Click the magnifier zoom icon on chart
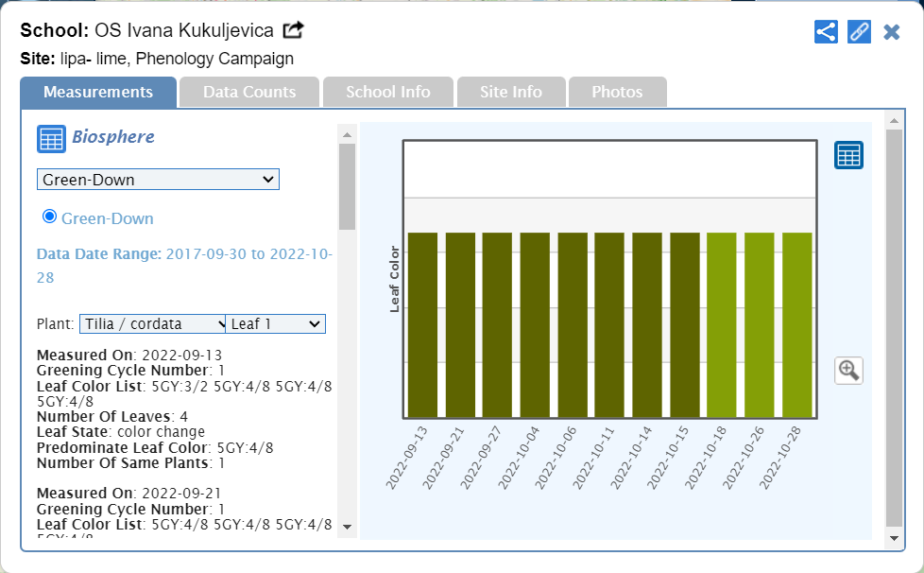This screenshot has width=924, height=573. coord(848,370)
